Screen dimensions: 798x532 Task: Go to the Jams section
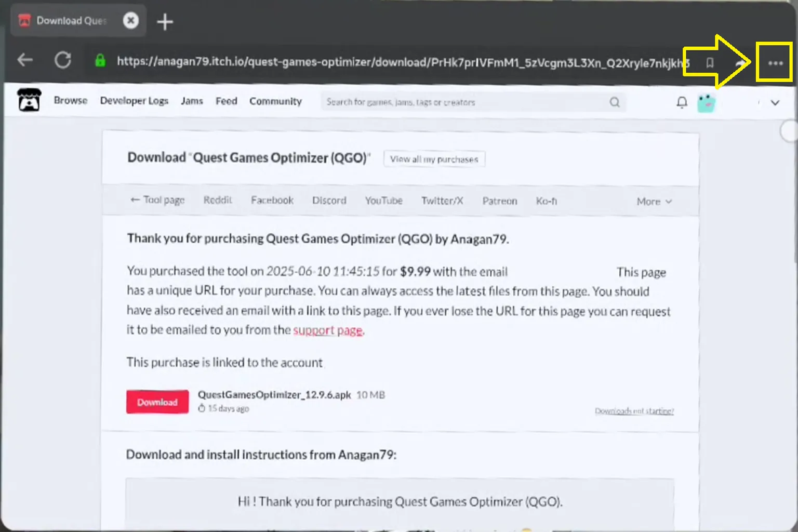tap(192, 101)
